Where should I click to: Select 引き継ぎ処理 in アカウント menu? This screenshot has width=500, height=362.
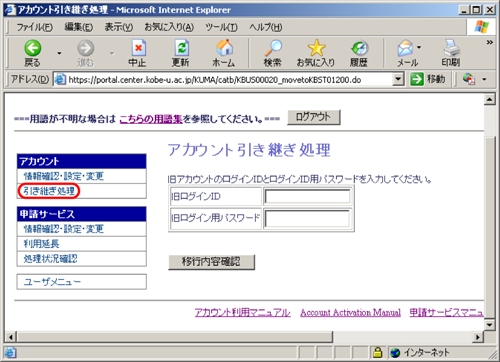click(49, 191)
